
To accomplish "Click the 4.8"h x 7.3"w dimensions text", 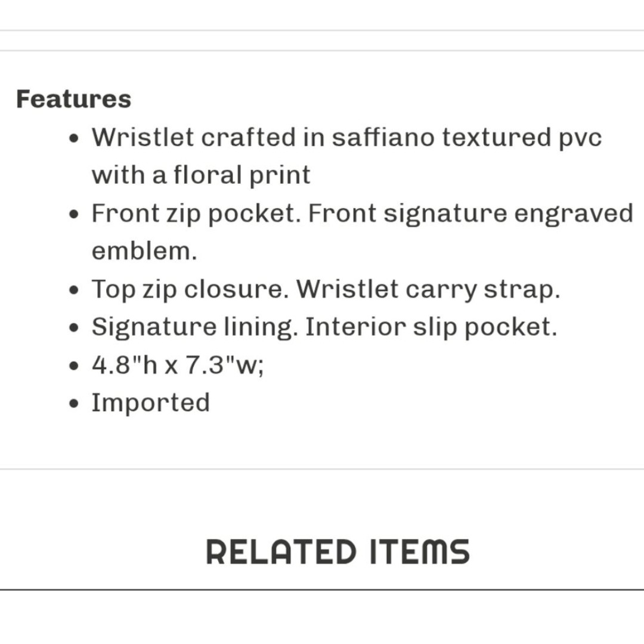I will tap(178, 365).
